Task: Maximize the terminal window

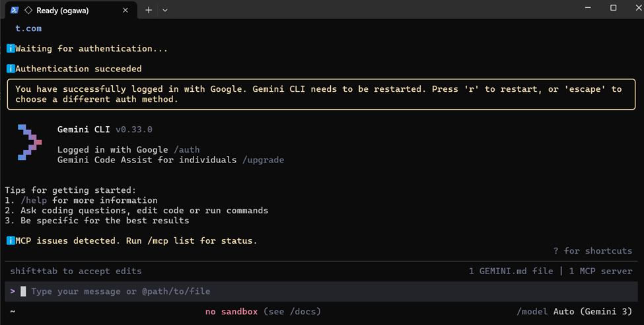Action: [613, 8]
